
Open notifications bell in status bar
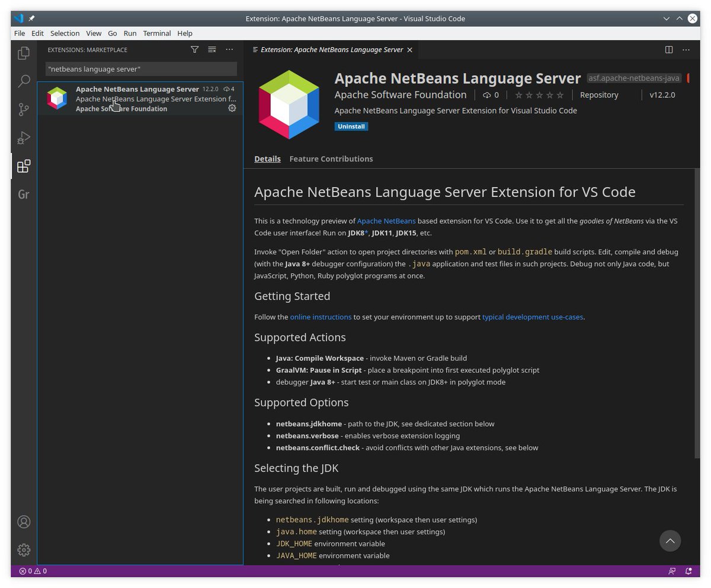click(688, 571)
